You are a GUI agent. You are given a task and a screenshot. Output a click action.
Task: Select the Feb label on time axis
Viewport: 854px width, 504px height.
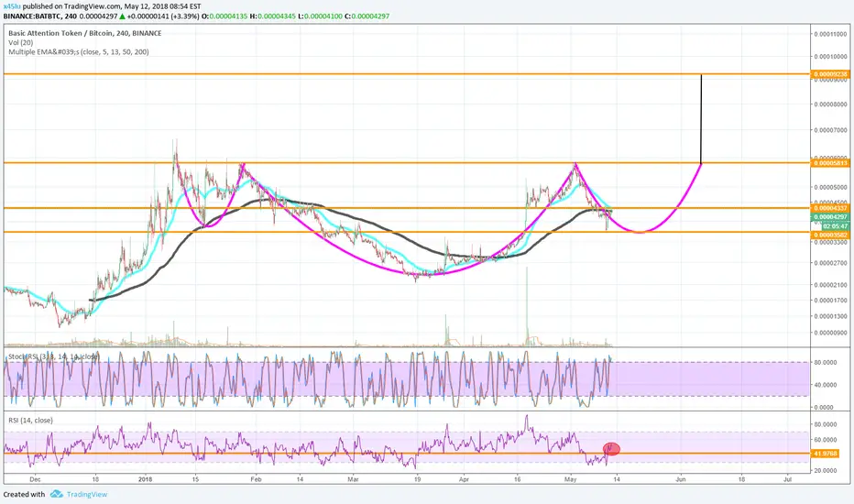(x=256, y=479)
